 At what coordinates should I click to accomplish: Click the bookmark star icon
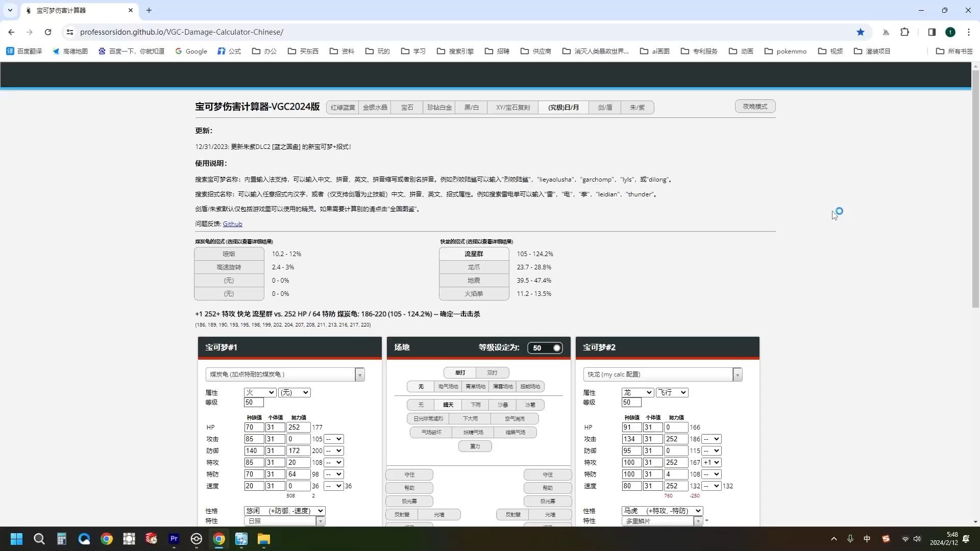coord(861,32)
